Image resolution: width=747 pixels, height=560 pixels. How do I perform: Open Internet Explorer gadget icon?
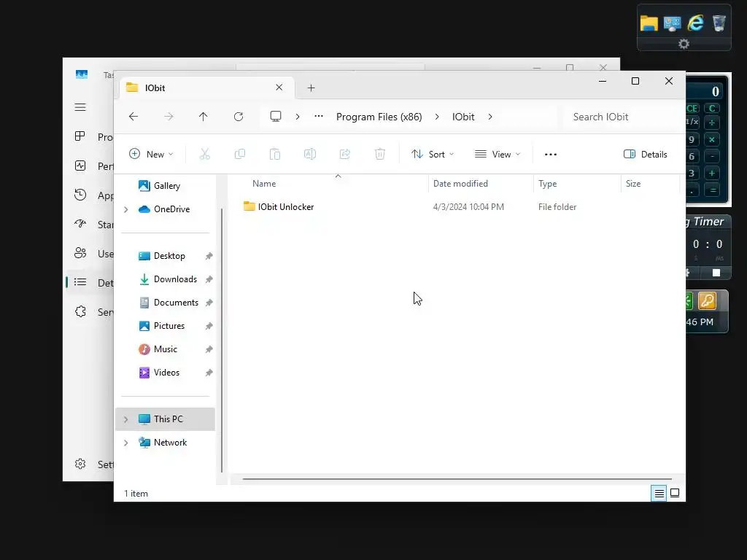click(695, 23)
